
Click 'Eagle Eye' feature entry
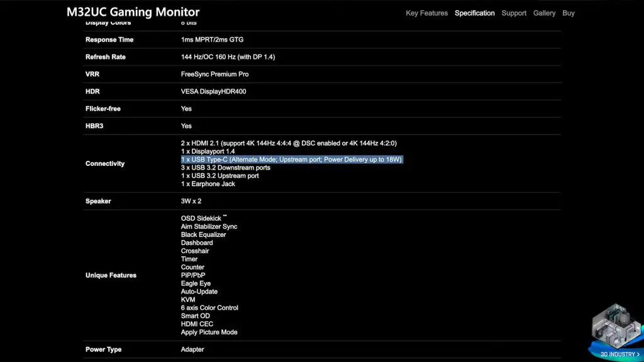click(x=196, y=283)
